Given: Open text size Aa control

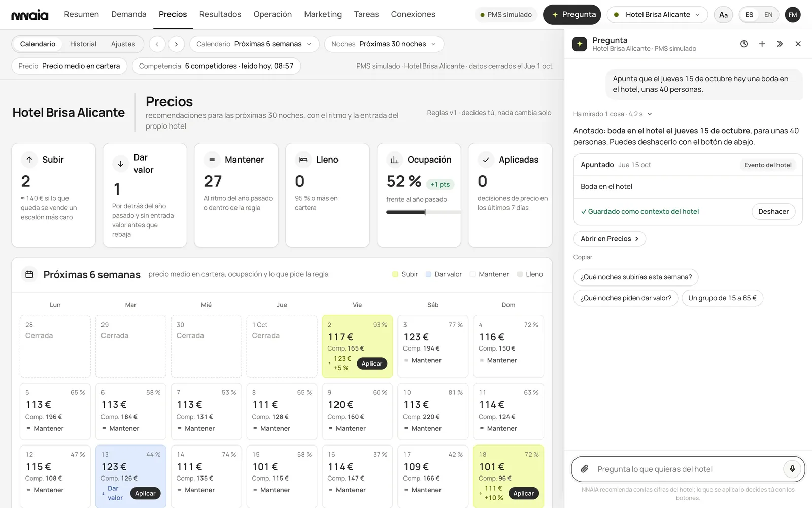Looking at the screenshot, I should coord(723,15).
